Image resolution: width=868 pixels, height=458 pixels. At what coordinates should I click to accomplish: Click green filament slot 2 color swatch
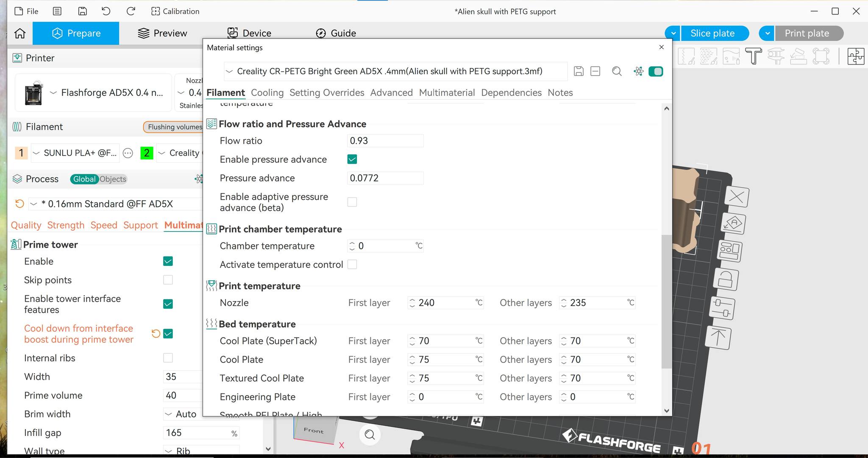click(x=147, y=153)
